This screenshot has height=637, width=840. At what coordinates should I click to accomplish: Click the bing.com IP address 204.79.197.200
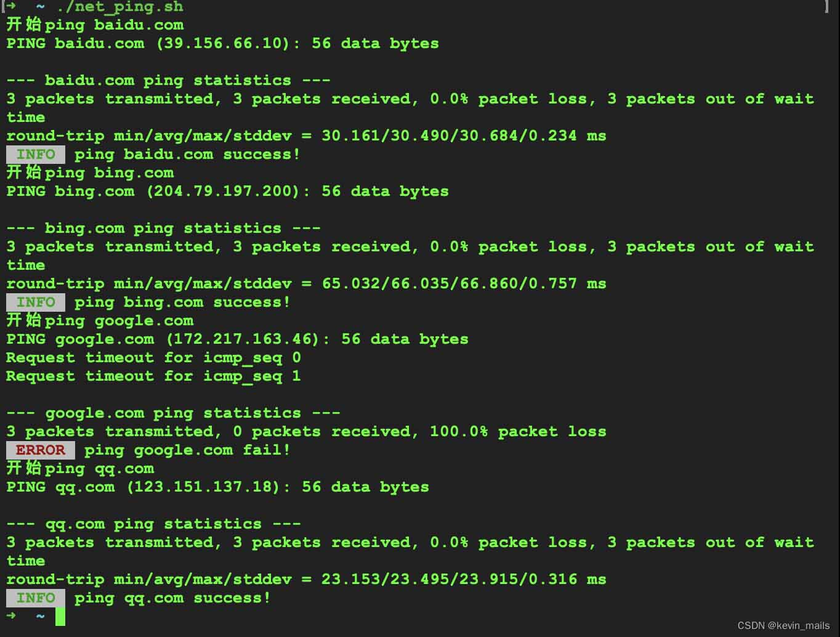[223, 191]
